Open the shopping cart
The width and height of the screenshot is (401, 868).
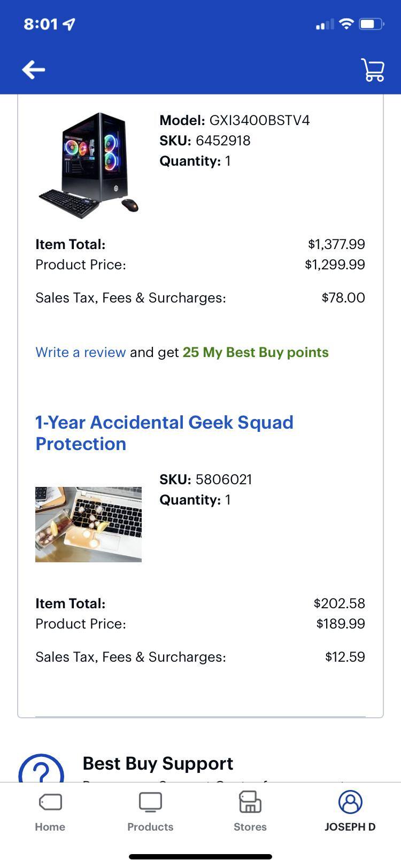point(373,70)
